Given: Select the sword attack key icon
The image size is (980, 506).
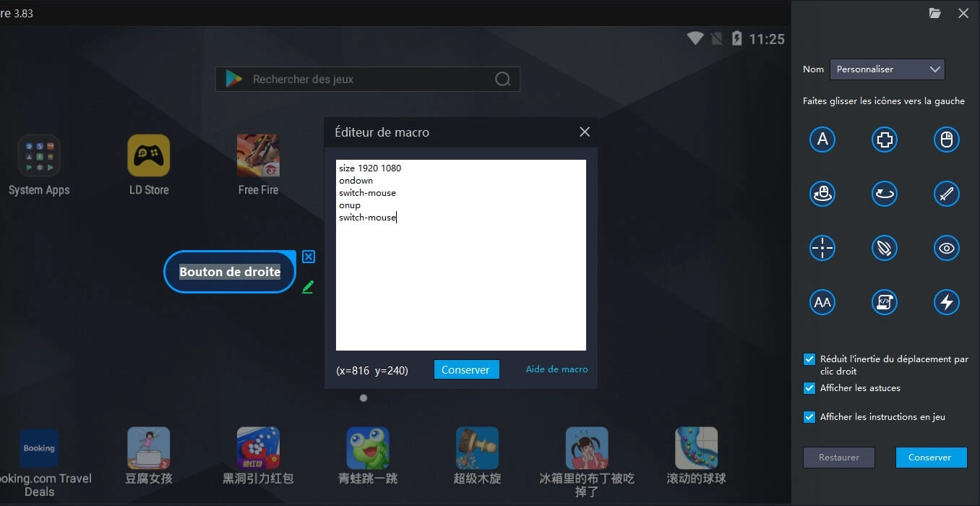Looking at the screenshot, I should tap(947, 193).
